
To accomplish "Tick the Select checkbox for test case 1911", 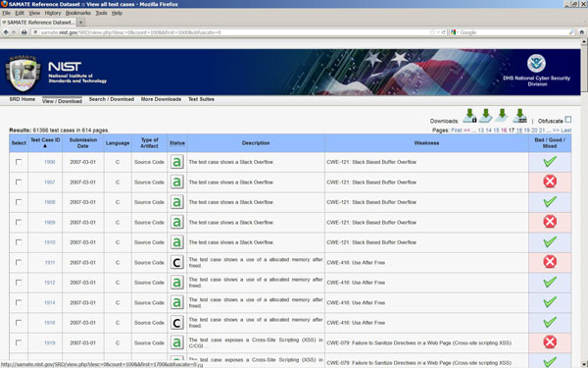I will 19,262.
